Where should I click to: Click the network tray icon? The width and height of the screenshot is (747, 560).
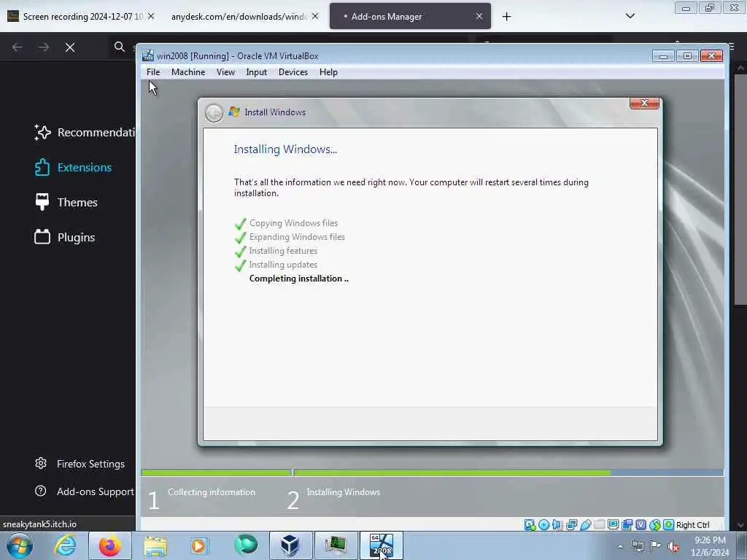(638, 546)
